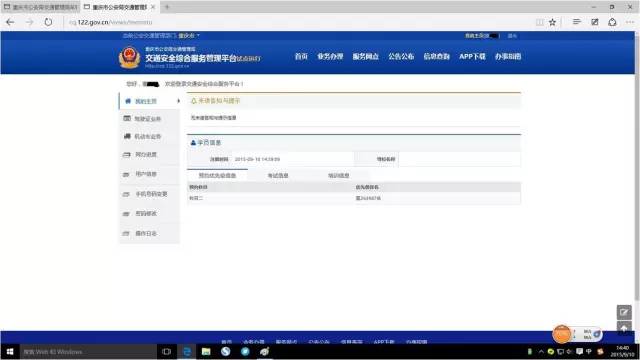
Task: Open 驾驶证业务 driver license sidebar icon
Action: point(127,118)
